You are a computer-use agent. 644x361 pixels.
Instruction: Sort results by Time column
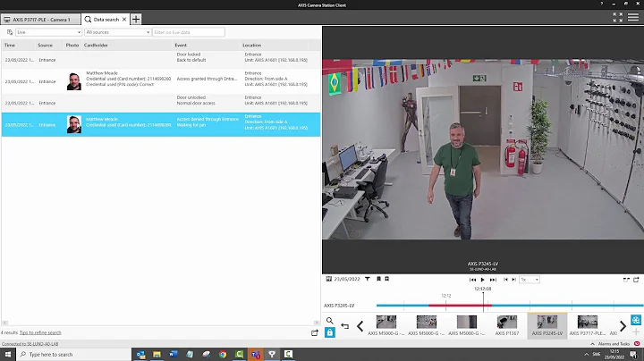pos(10,45)
